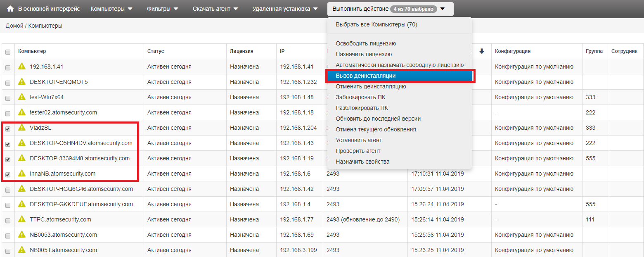Click warning icon beside NB0053.atomsecurity.com

click(x=22, y=235)
